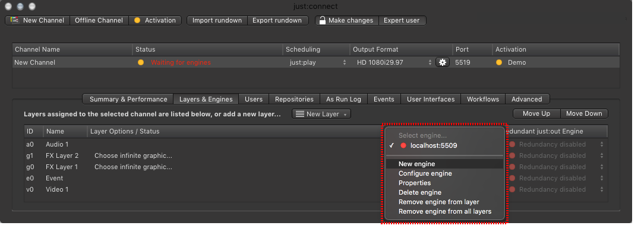Click the Move Up button
Image resolution: width=644 pixels, height=235 pixels.
coord(536,113)
